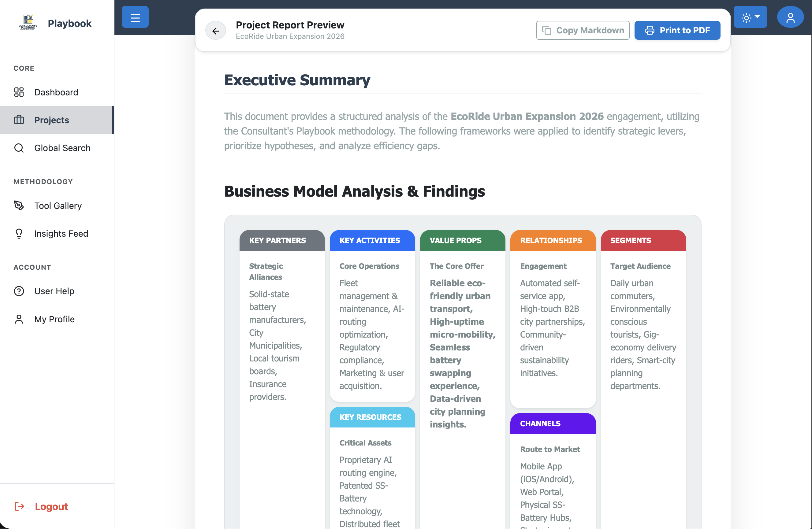Click the back arrow on report preview header
This screenshot has height=529, width=812.
pos(215,30)
